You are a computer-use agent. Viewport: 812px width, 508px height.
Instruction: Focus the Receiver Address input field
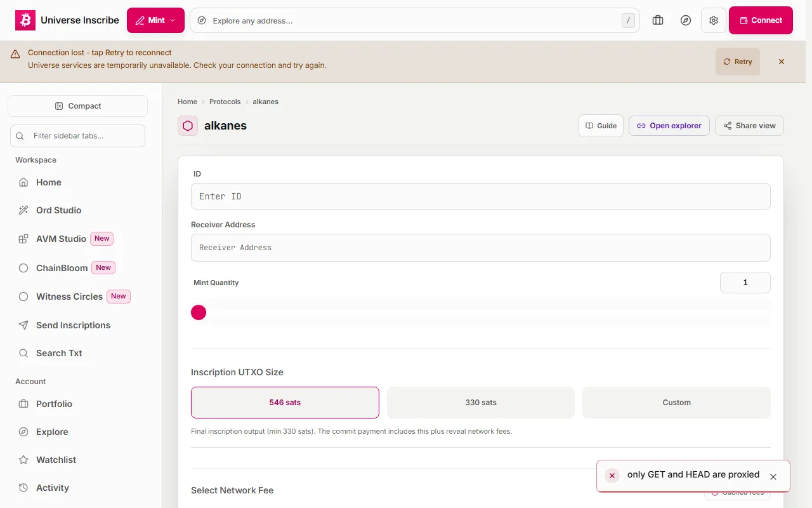point(481,248)
